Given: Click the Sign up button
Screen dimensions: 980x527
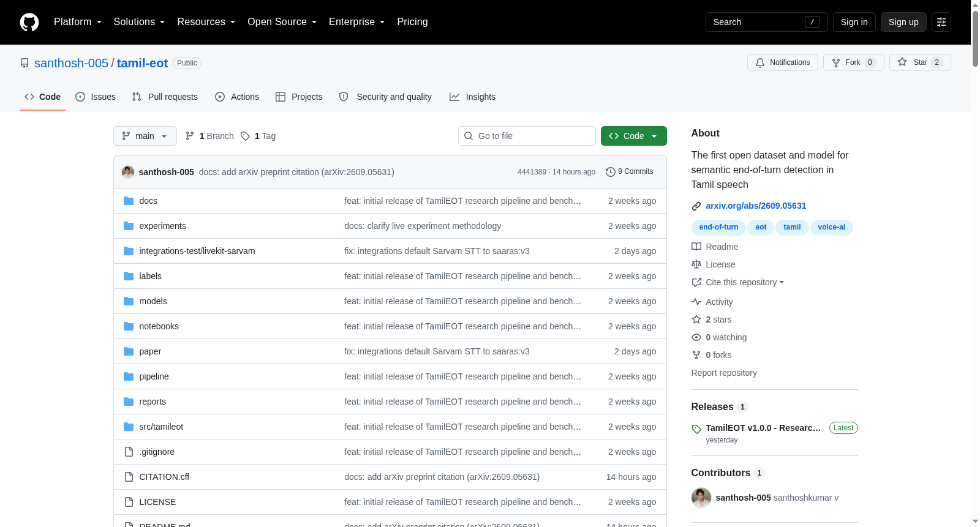Looking at the screenshot, I should click(x=903, y=22).
